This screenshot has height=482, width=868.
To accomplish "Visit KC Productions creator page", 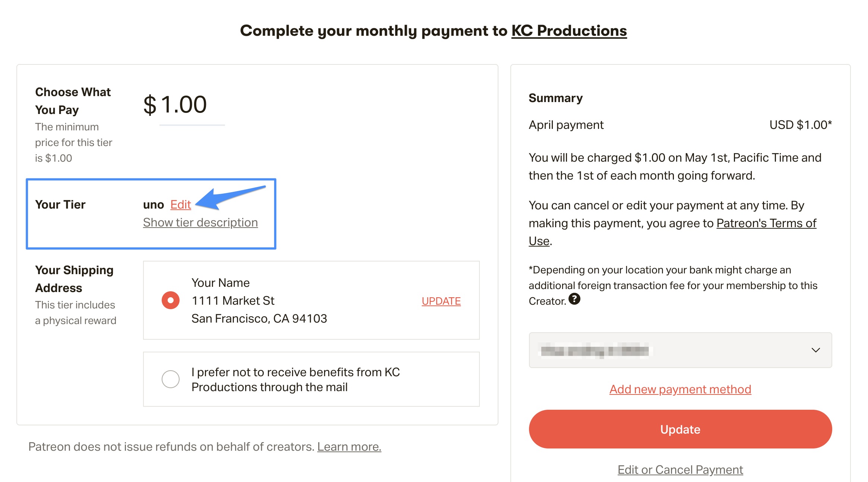I will (569, 31).
